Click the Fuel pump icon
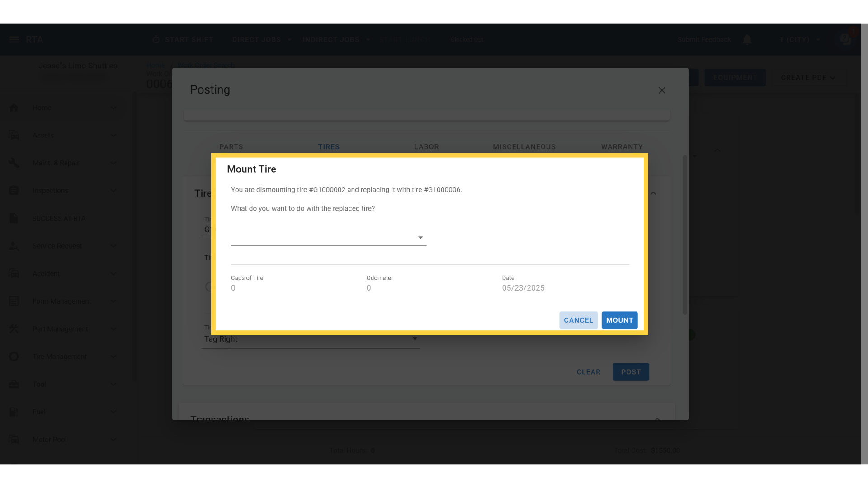The image size is (868, 488). pyautogui.click(x=14, y=412)
